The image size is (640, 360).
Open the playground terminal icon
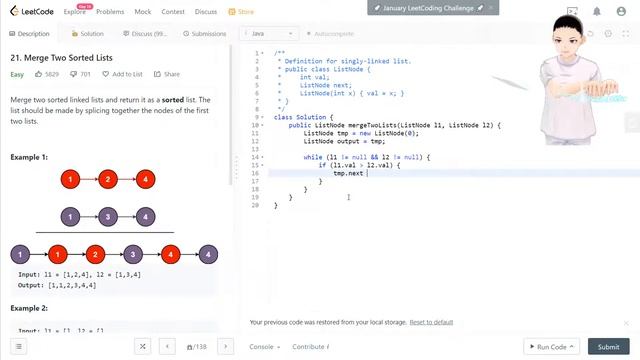pyautogui.click(x=572, y=11)
